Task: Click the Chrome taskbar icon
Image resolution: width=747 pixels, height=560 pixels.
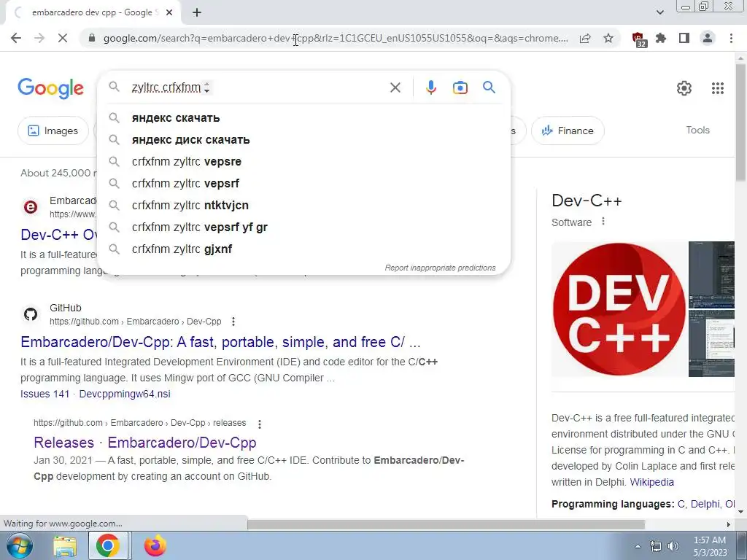Action: click(x=108, y=545)
